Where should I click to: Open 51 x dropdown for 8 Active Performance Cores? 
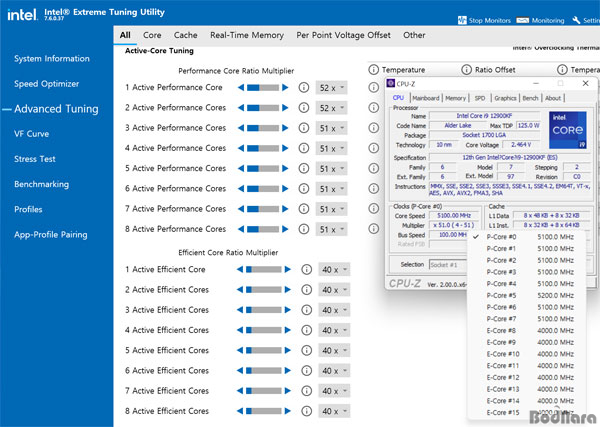[331, 230]
